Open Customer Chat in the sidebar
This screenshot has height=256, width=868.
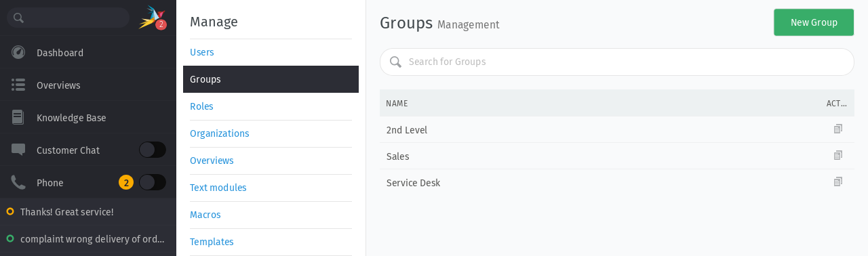[68, 150]
